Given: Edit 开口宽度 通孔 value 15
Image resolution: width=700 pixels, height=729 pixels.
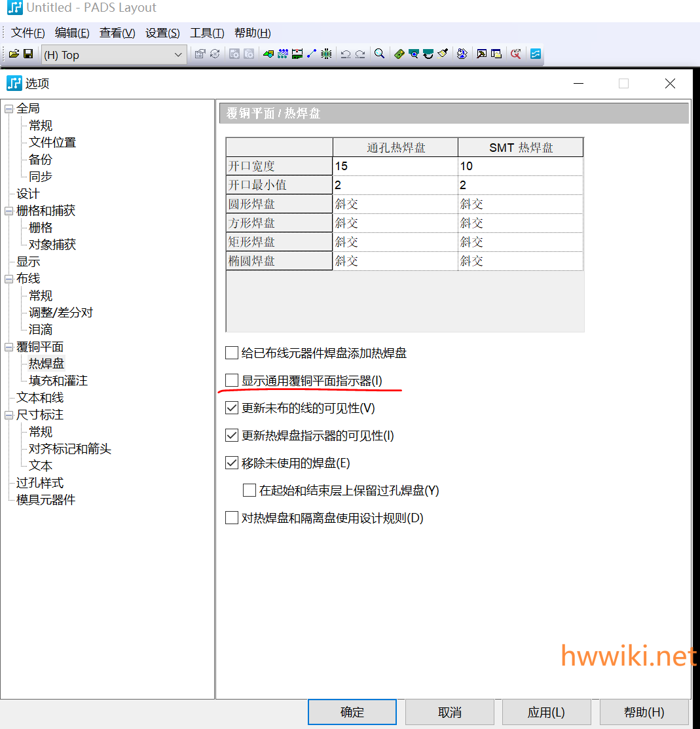Looking at the screenshot, I should (396, 166).
